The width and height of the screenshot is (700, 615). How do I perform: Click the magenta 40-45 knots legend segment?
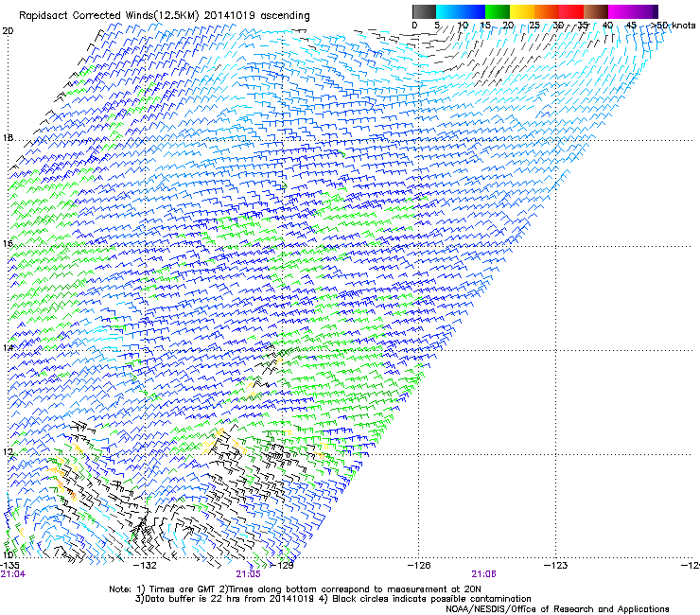point(621,11)
